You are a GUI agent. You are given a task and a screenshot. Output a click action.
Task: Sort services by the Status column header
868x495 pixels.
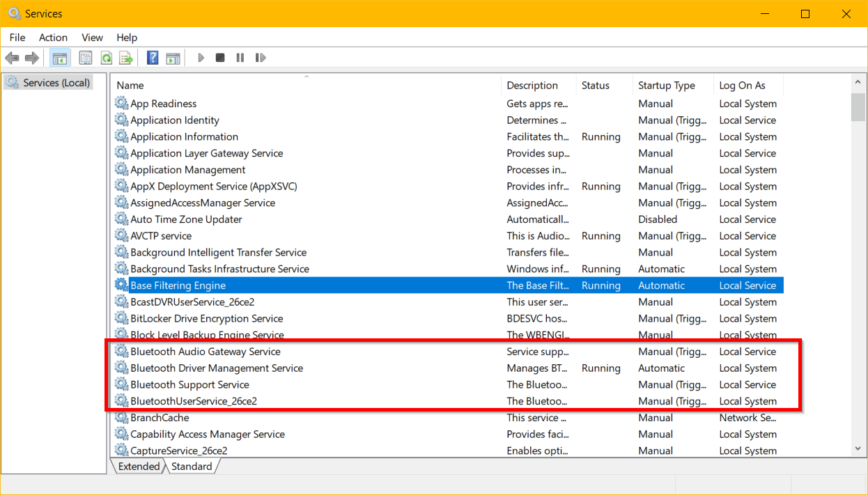[596, 85]
